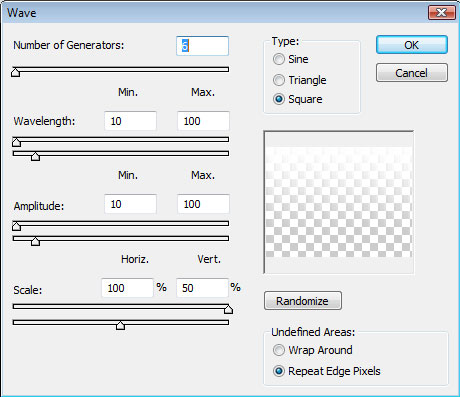Click the OK button
This screenshot has height=397, width=460.
[412, 45]
